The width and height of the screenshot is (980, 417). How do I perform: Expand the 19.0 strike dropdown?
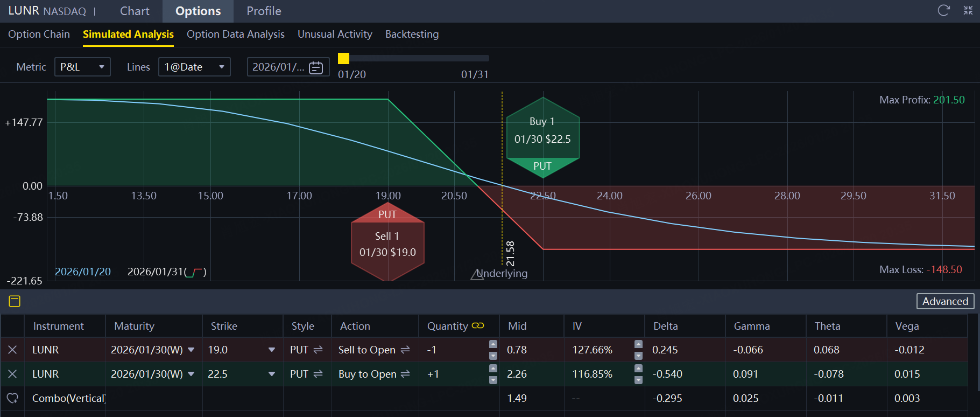click(x=271, y=350)
